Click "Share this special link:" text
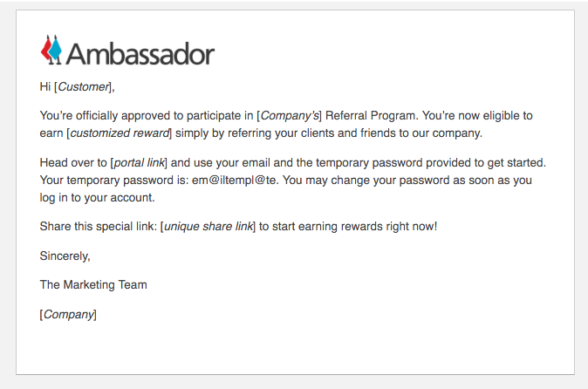This screenshot has width=588, height=389. tap(98, 227)
